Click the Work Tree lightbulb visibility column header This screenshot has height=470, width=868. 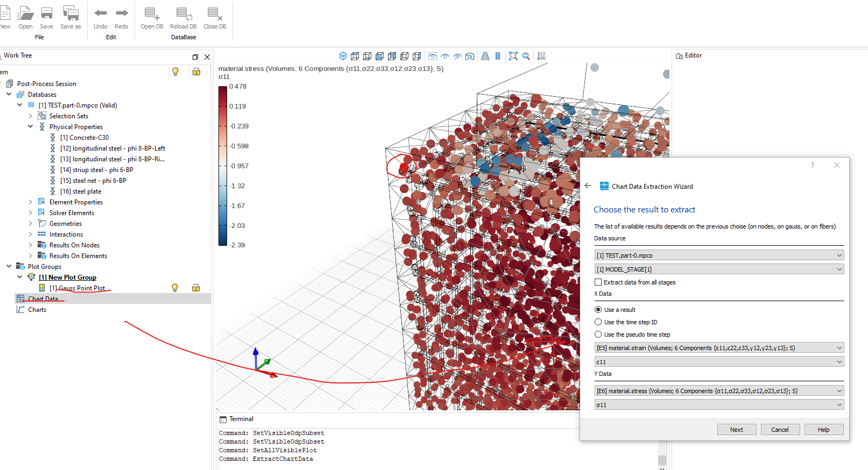click(x=175, y=72)
